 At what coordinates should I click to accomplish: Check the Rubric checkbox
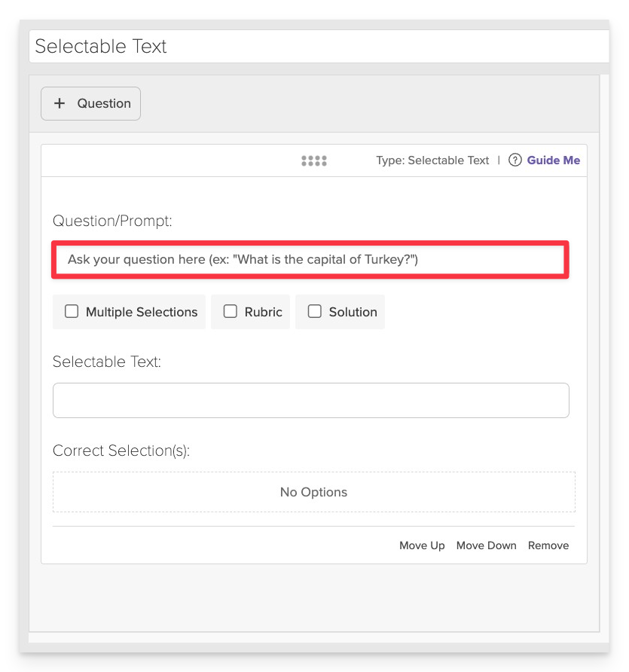click(x=230, y=311)
